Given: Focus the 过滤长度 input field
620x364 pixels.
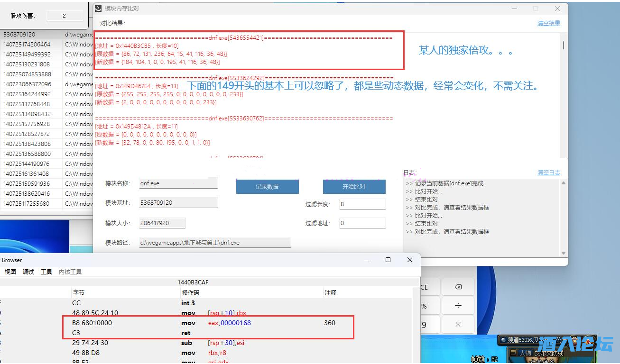Looking at the screenshot, I should [362, 204].
